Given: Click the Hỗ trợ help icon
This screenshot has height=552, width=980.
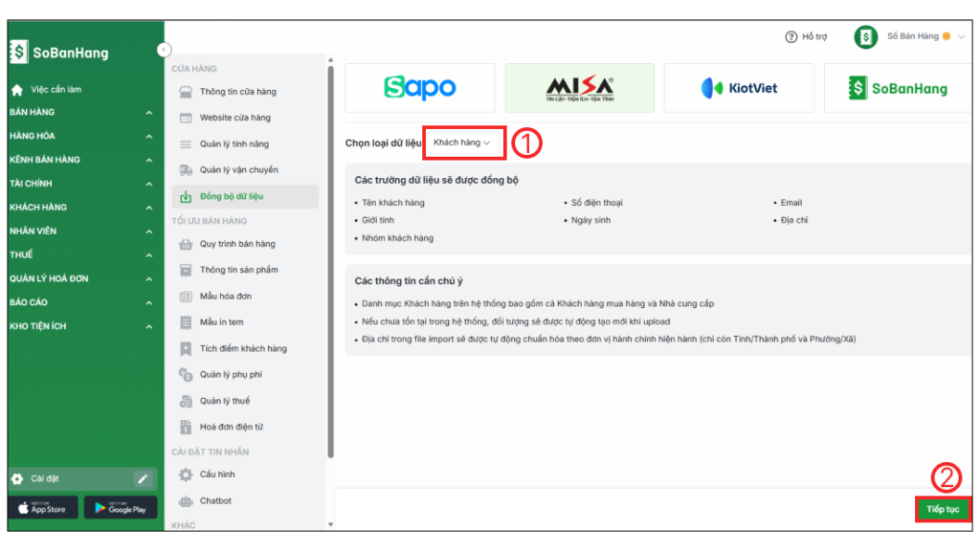Looking at the screenshot, I should tap(791, 37).
